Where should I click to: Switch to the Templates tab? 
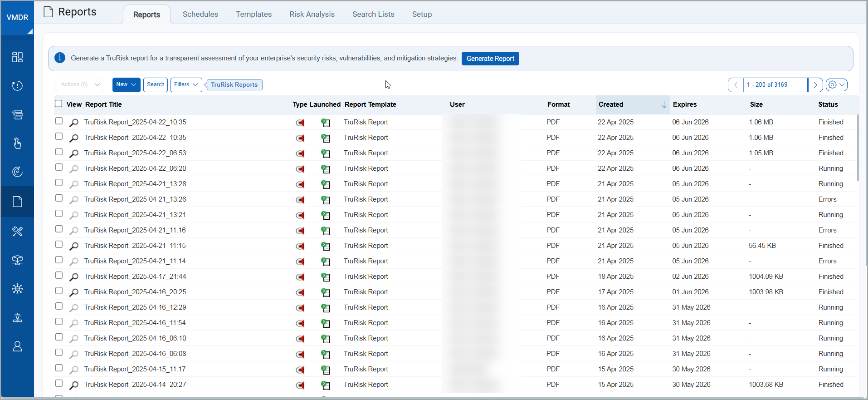pos(254,14)
